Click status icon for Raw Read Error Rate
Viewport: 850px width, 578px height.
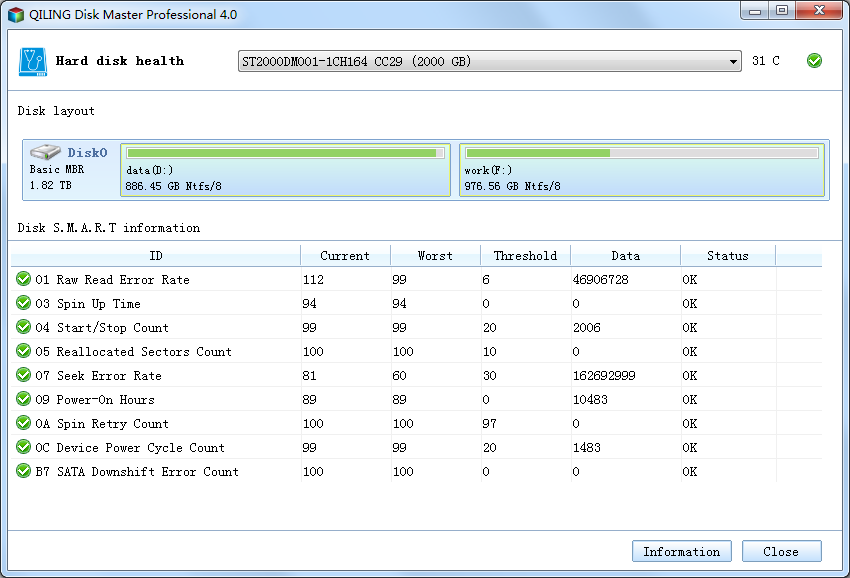tap(23, 279)
